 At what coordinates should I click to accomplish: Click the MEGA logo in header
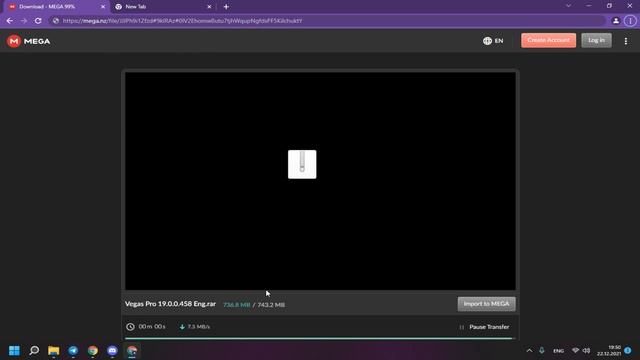[29, 41]
